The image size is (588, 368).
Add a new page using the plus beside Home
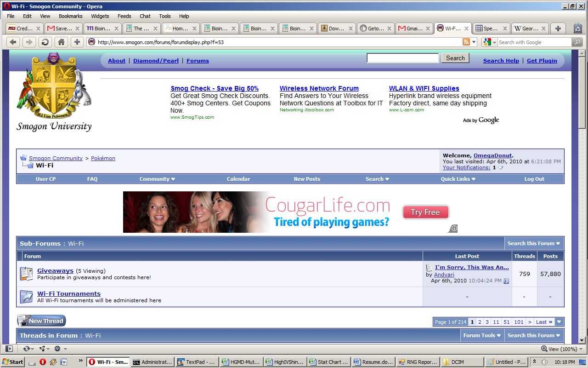coord(77,42)
